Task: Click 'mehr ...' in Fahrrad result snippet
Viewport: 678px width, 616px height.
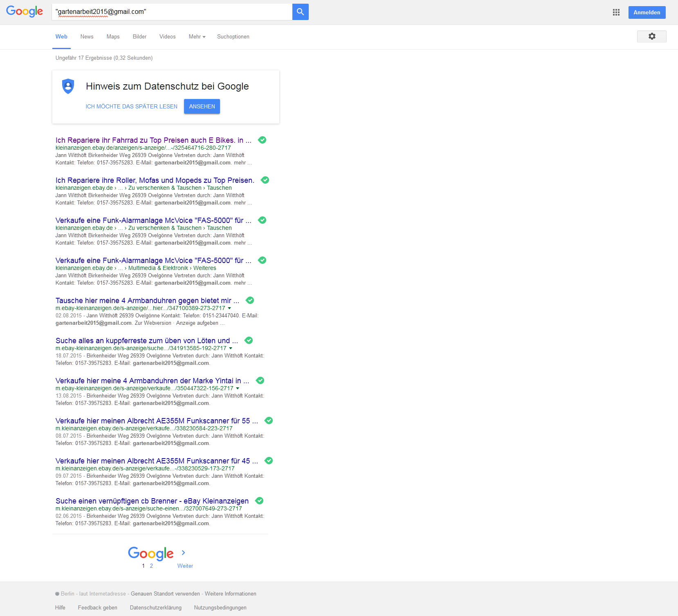Action: tap(243, 163)
